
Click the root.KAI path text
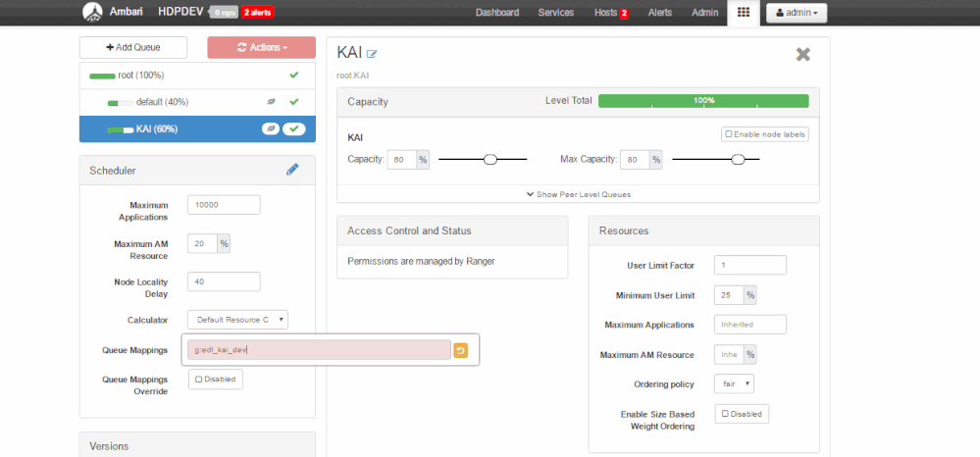[354, 76]
